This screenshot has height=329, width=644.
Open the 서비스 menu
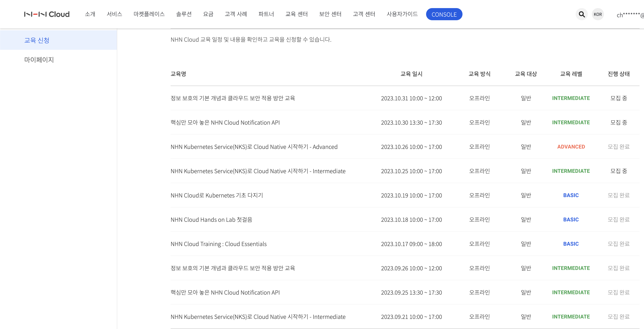click(114, 14)
